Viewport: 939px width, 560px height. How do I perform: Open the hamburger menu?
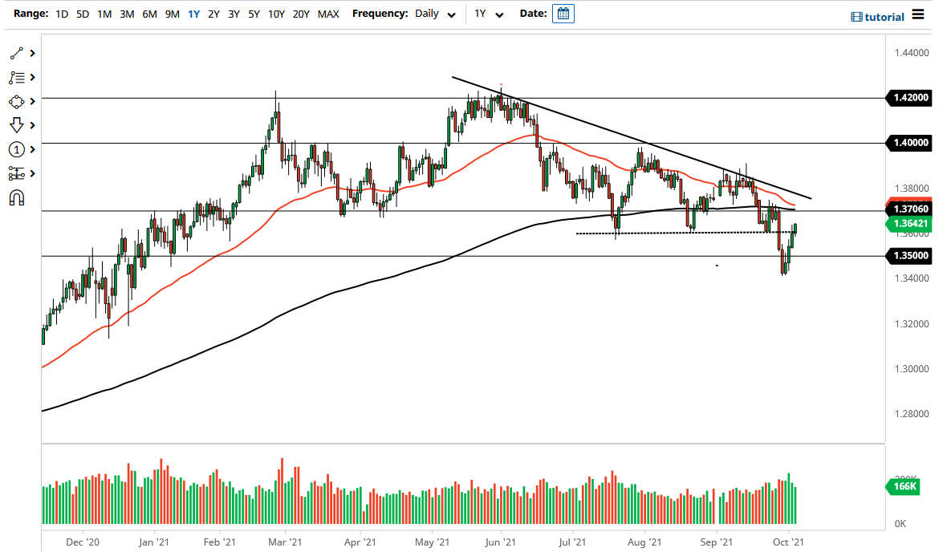[920, 14]
